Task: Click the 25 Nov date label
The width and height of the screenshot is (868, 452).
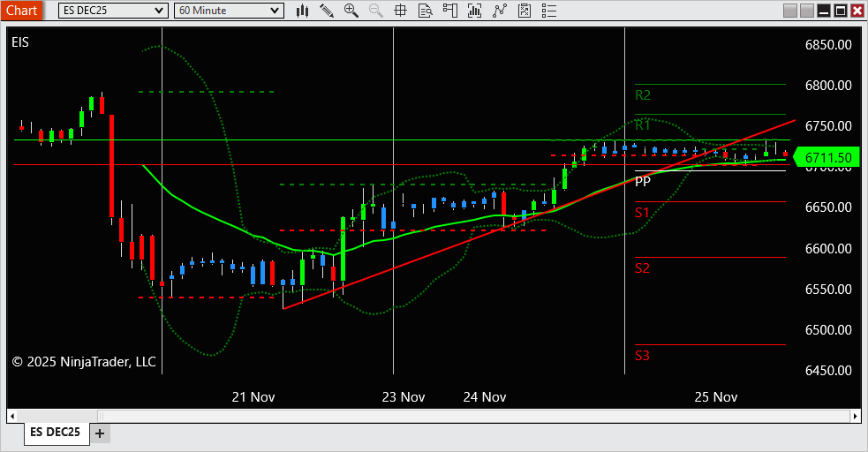Action: [716, 397]
